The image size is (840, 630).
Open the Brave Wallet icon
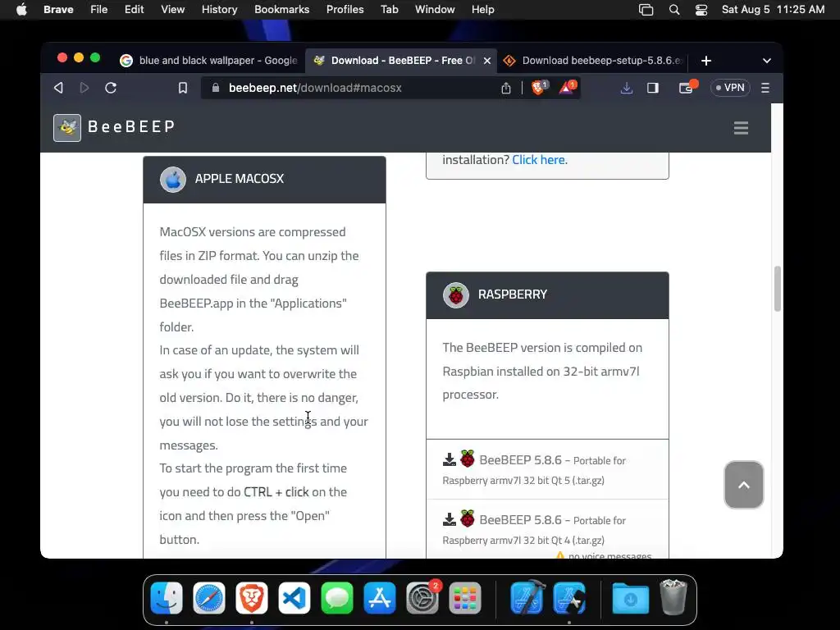[687, 87]
